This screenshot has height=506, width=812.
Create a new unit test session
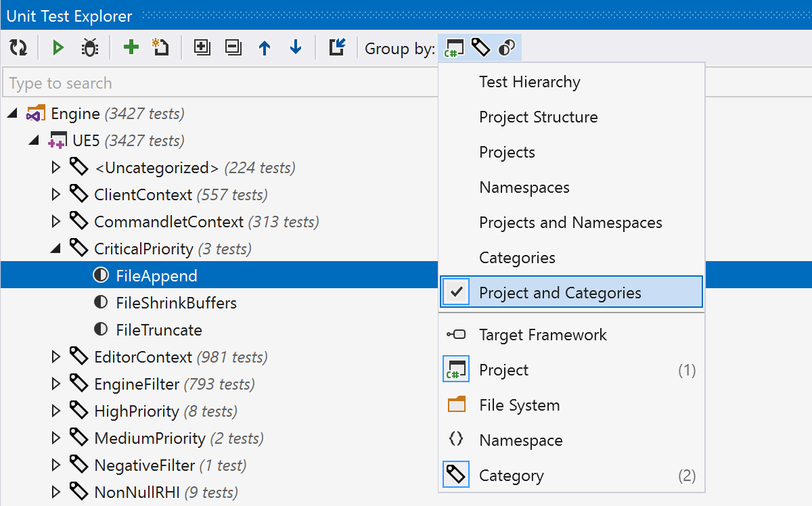pyautogui.click(x=160, y=47)
